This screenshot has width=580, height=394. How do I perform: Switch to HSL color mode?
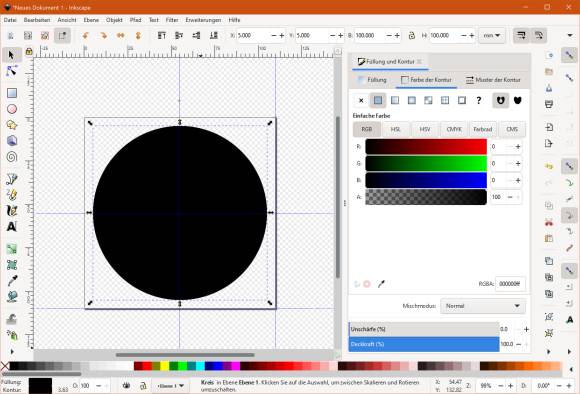(396, 129)
